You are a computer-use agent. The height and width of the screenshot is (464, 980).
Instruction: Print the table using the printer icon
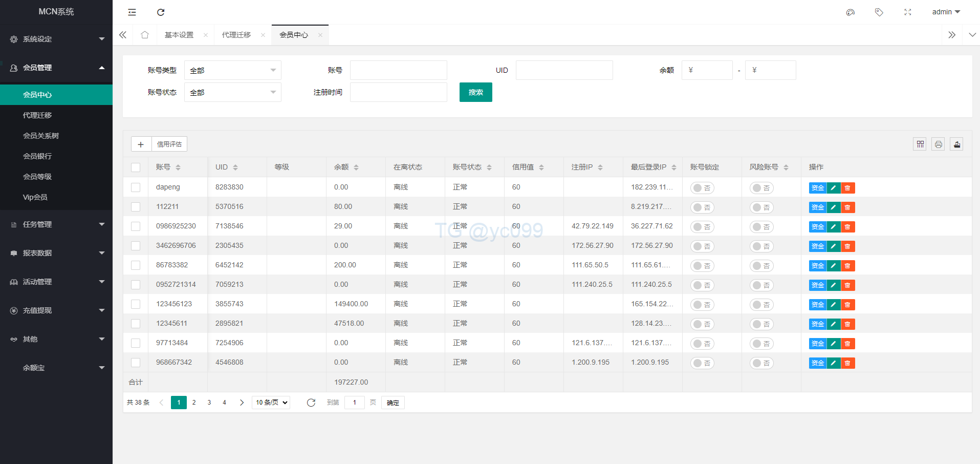938,144
